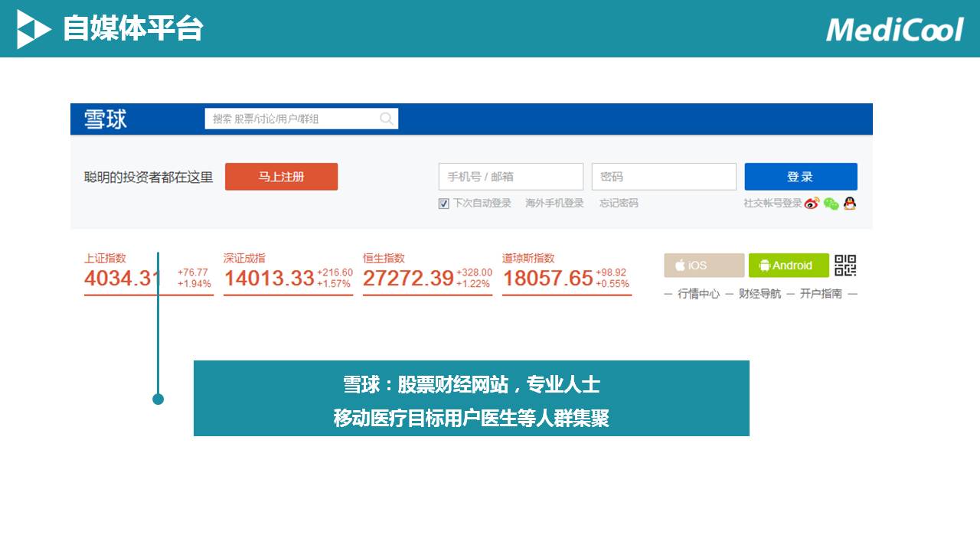Open the QR code icon
This screenshot has height=551, width=980.
click(x=845, y=266)
